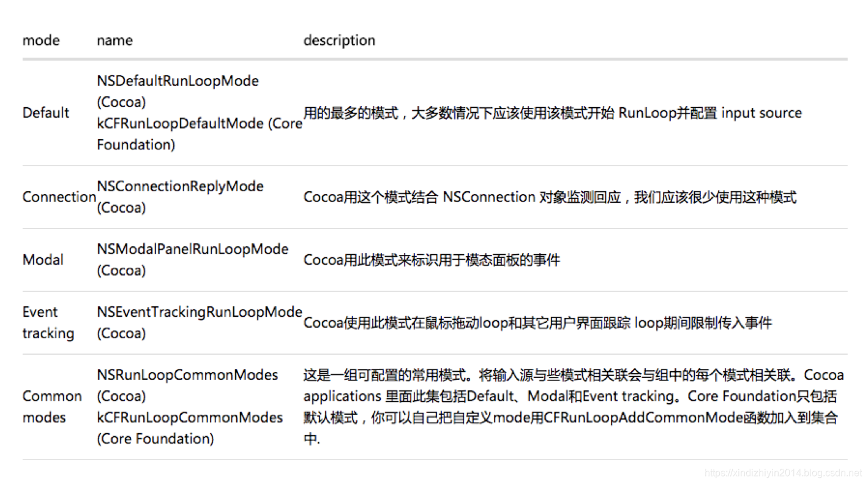The height and width of the screenshot is (484, 868).
Task: Click the NSConnection description text
Action: point(550,197)
